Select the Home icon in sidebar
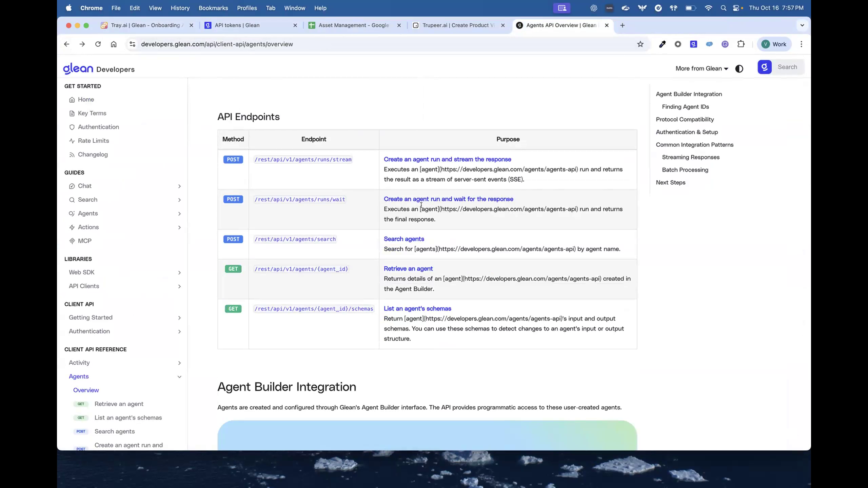Screen dimensions: 868x488 click(72, 99)
